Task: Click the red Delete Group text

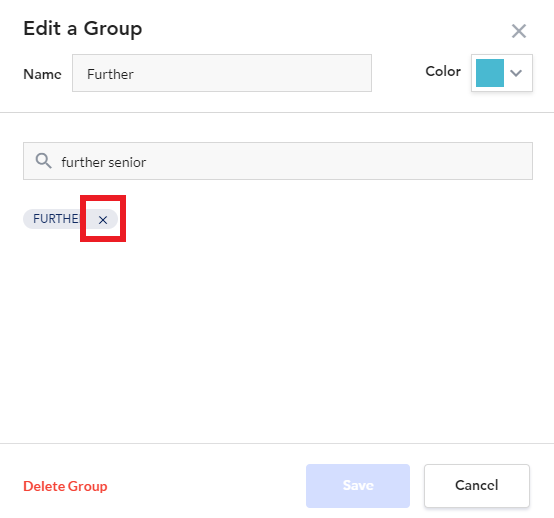Action: [x=65, y=486]
